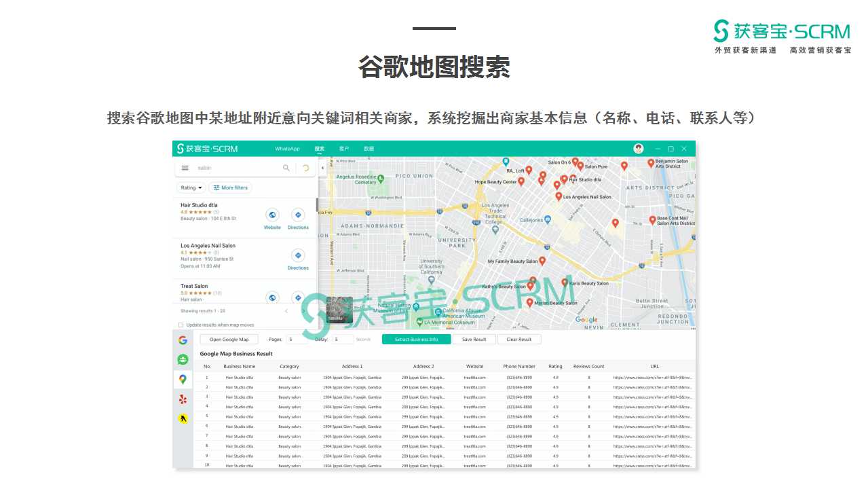Click the Salon Pure map pin
868x489 pixels.
pyautogui.click(x=580, y=166)
